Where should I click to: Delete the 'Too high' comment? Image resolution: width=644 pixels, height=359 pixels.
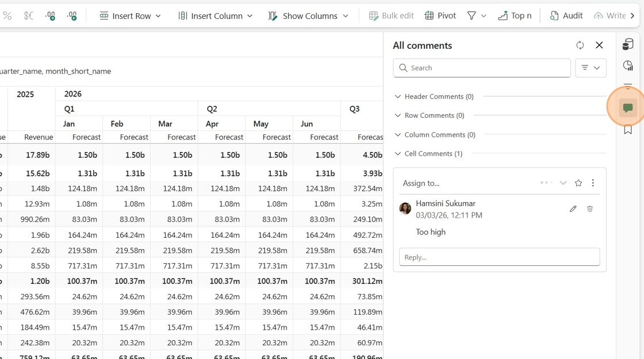coord(590,209)
